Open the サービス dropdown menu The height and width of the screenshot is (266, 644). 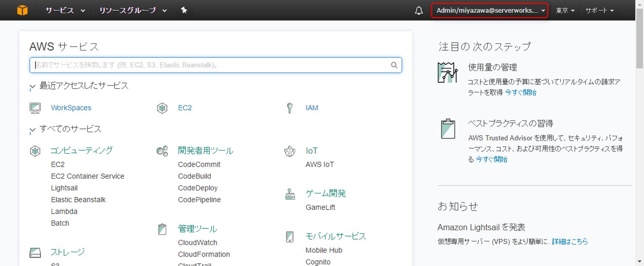(x=65, y=10)
